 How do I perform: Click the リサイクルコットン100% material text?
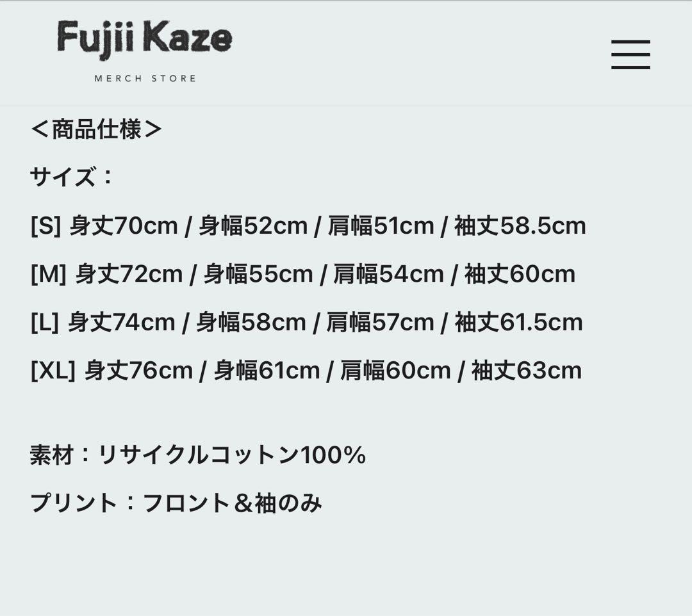[232, 455]
